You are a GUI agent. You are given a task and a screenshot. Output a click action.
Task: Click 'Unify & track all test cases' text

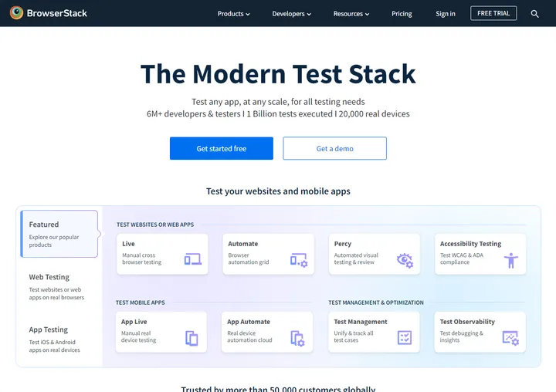pos(354,336)
